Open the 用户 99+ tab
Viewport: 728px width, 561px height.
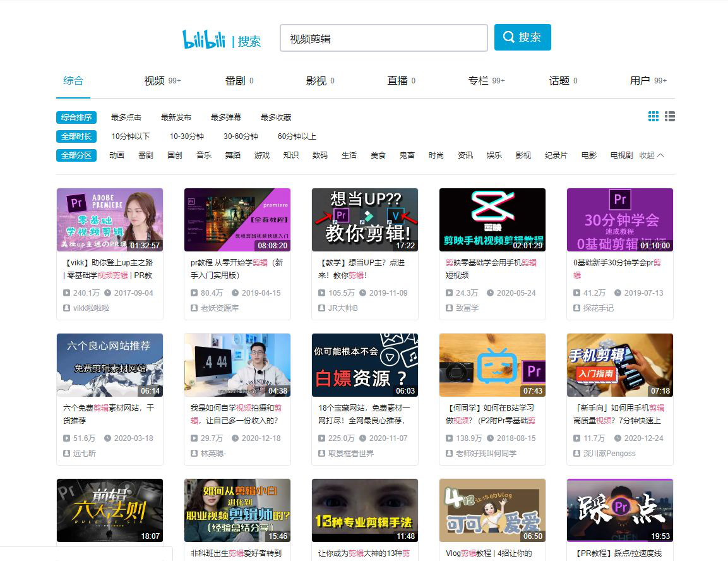pyautogui.click(x=648, y=81)
